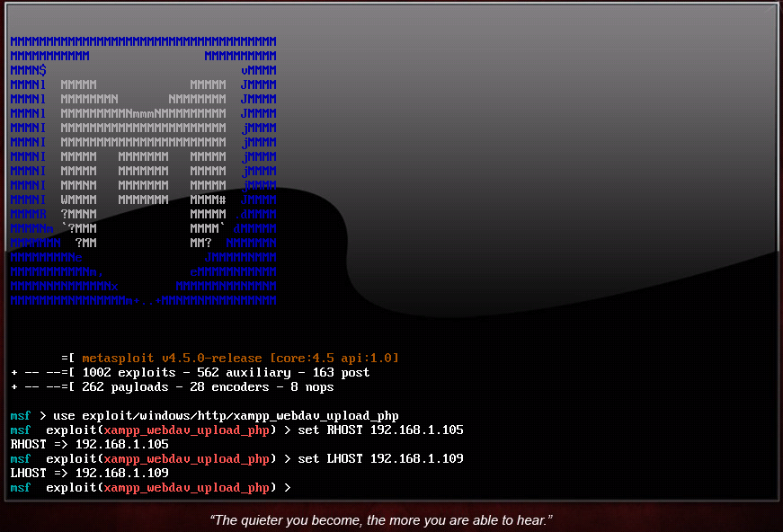Click the "LHOST => 192.168.1.109" output line
This screenshot has width=783, height=532.
(x=89, y=473)
